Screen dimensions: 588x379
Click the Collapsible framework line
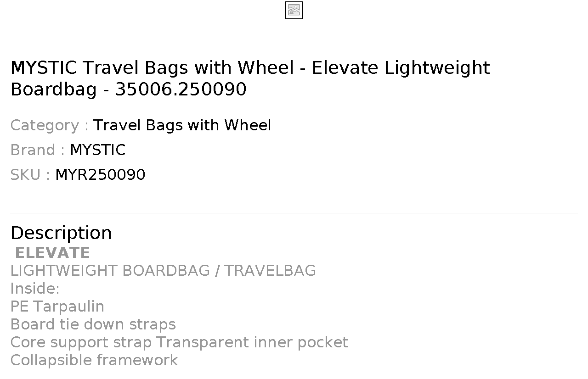click(x=94, y=360)
